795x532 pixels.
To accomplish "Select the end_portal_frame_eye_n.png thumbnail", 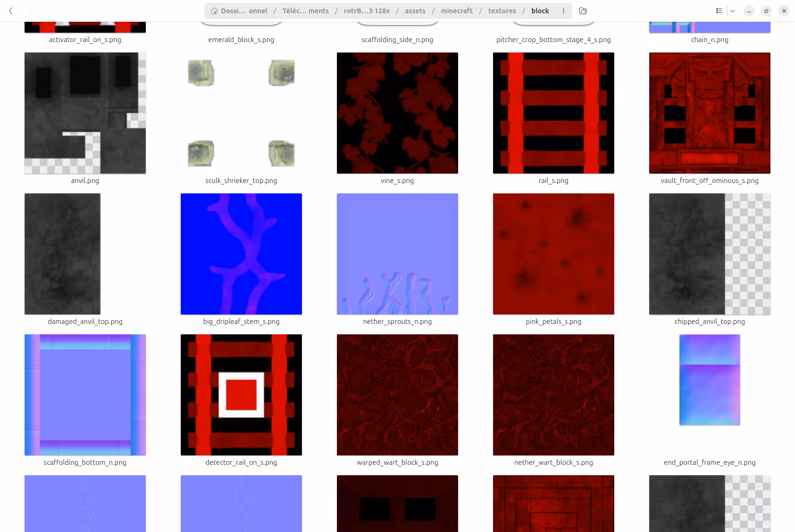I will point(710,380).
